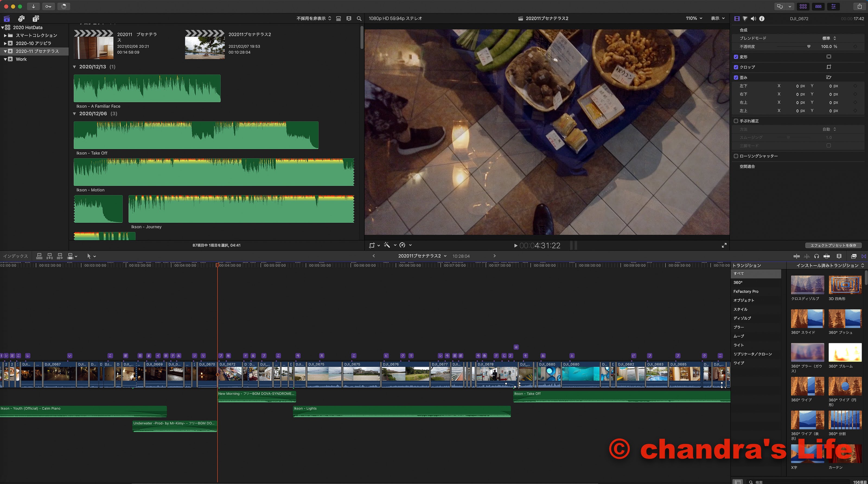This screenshot has width=868, height=484.
Task: Click insert clip edit icon
Action: point(50,256)
